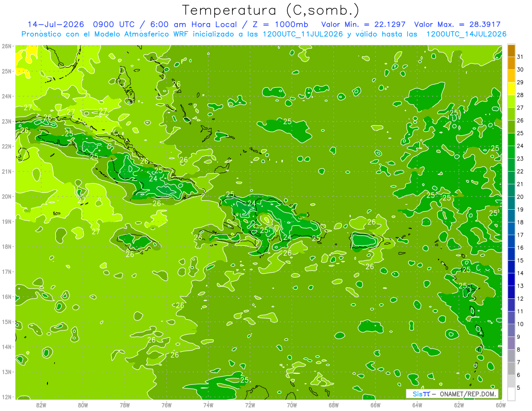The width and height of the screenshot is (532, 411).
Task: Pick the blue colorbar segment between 16 and 17
Action: point(511,242)
